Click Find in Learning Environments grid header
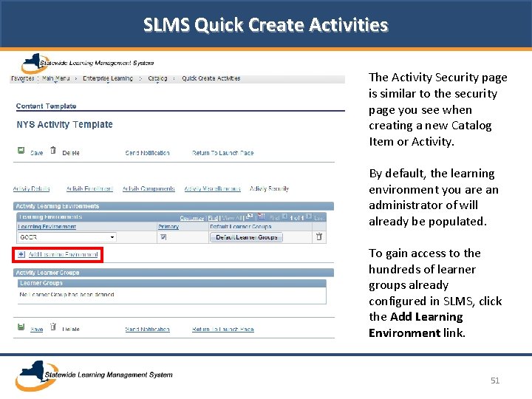The width and height of the screenshot is (532, 399). (213, 218)
